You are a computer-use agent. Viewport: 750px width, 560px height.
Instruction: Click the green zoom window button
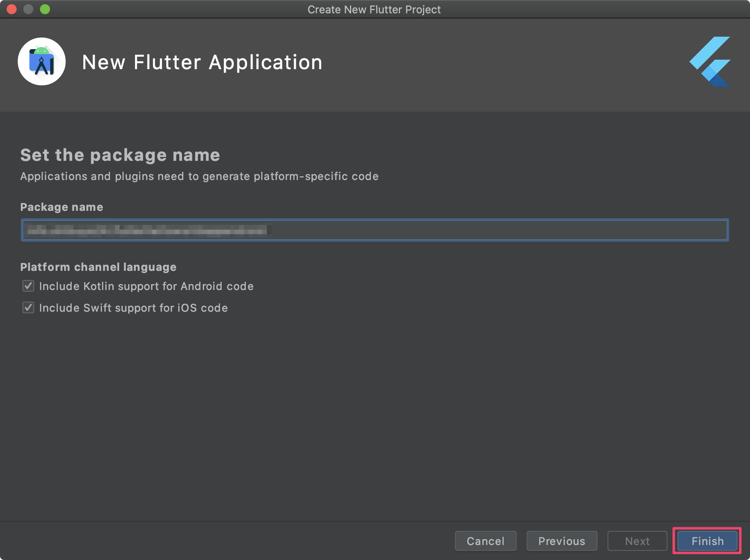45,9
